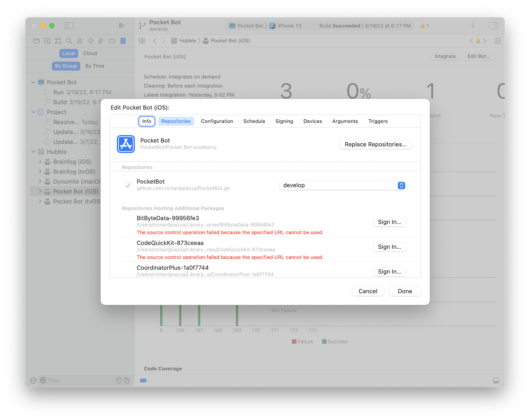Viewport: 530px width, 420px height.
Task: Toggle the PocketBot repository checkbox
Action: click(128, 185)
